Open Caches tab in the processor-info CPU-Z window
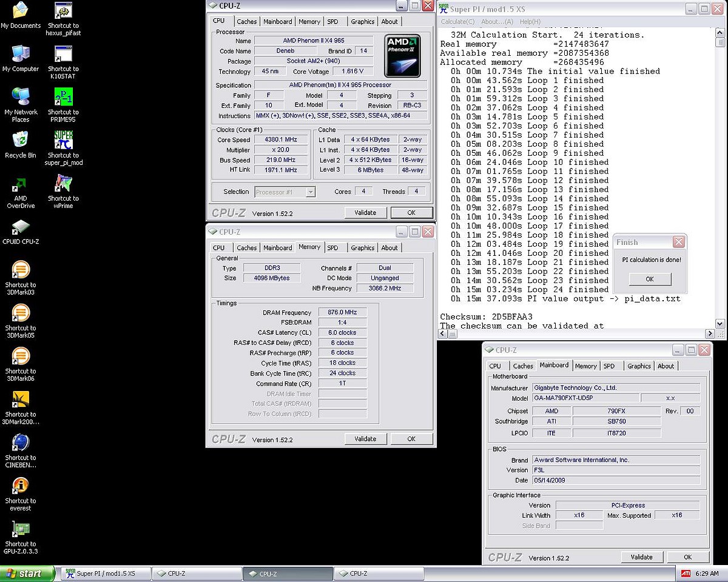This screenshot has height=582, width=728. pos(246,22)
